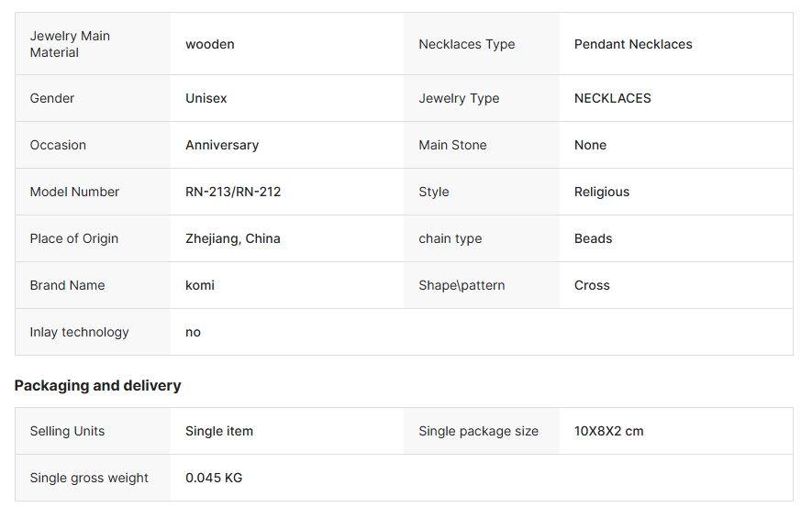Viewport: 812px width, 518px height.
Task: Select the "Pendant Necklaces" value text
Action: (633, 44)
